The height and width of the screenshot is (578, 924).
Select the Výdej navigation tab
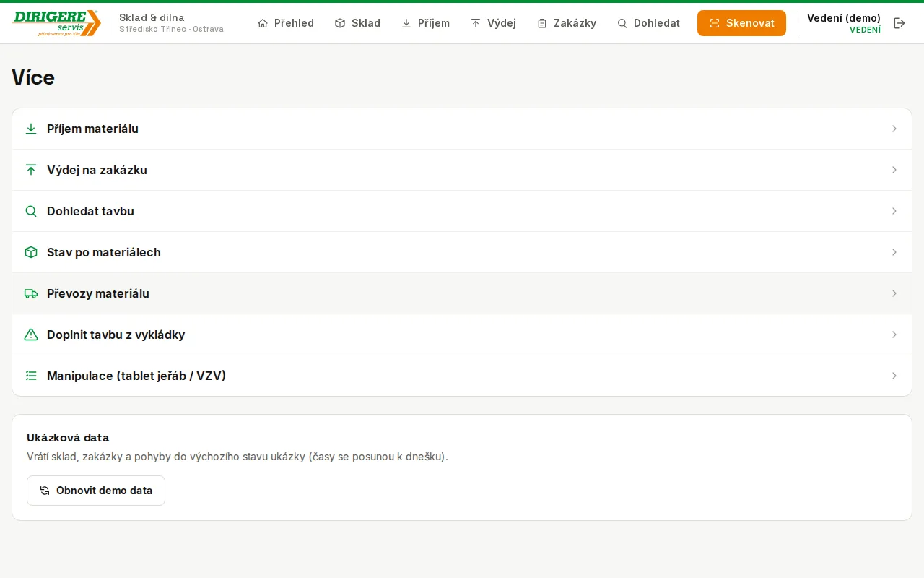[493, 23]
